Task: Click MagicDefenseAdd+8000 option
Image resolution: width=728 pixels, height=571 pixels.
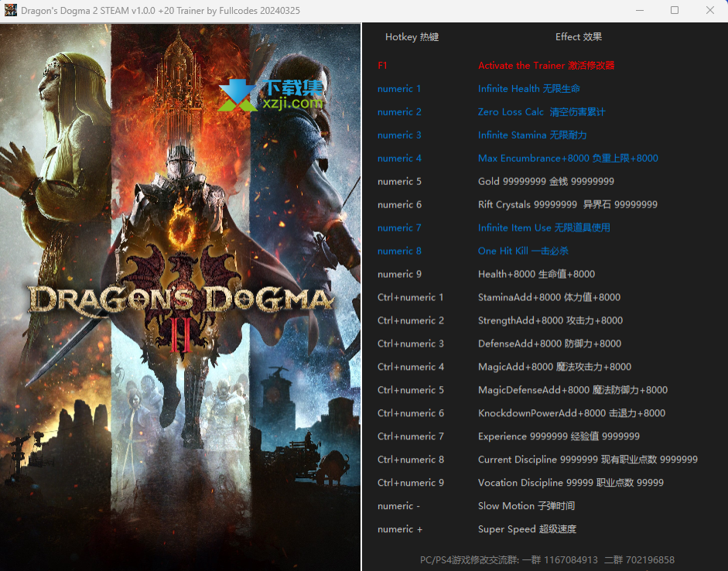Action: [x=572, y=391]
